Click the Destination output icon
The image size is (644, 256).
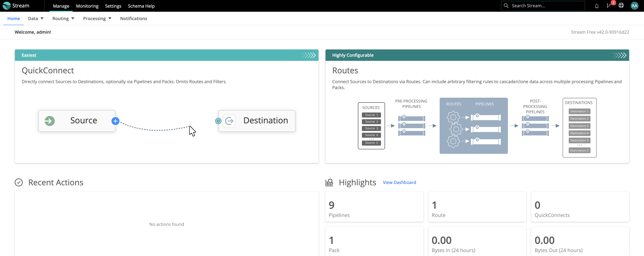click(x=229, y=121)
